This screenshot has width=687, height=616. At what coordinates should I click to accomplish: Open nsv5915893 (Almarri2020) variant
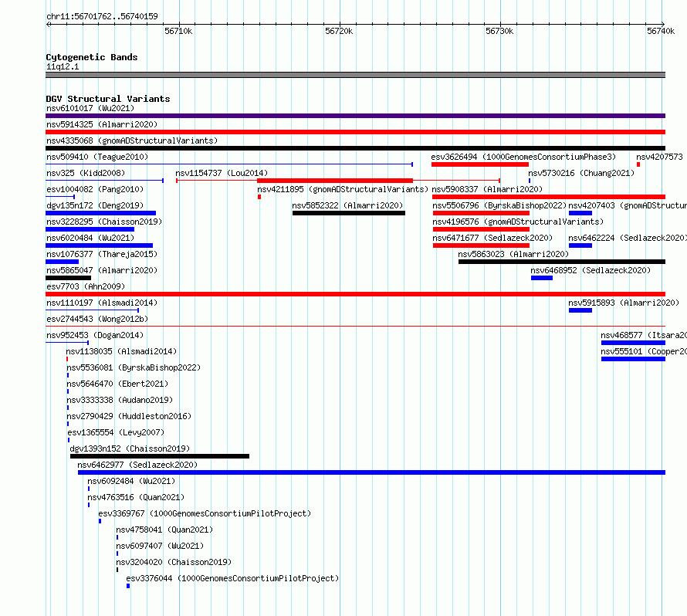tap(624, 303)
